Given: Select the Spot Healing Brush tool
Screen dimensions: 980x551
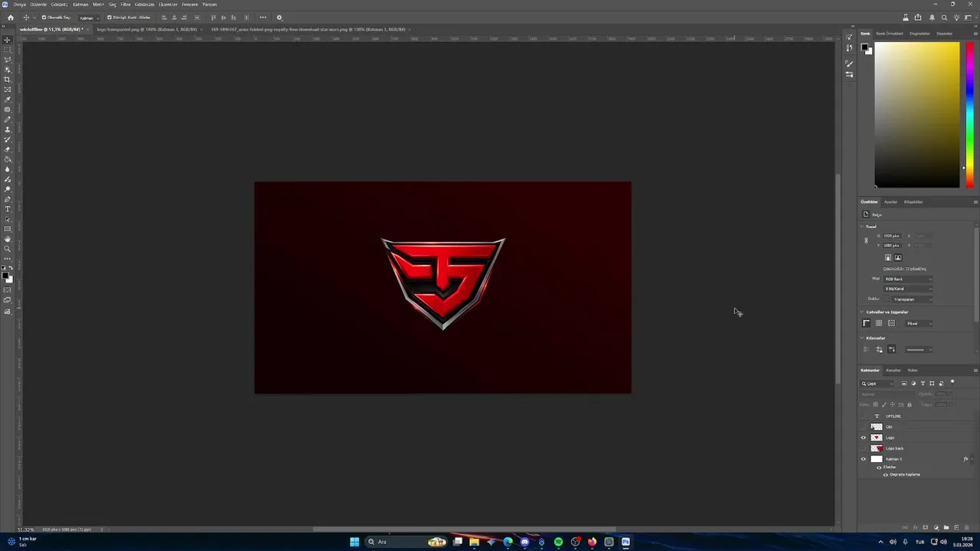Looking at the screenshot, I should 8,109.
